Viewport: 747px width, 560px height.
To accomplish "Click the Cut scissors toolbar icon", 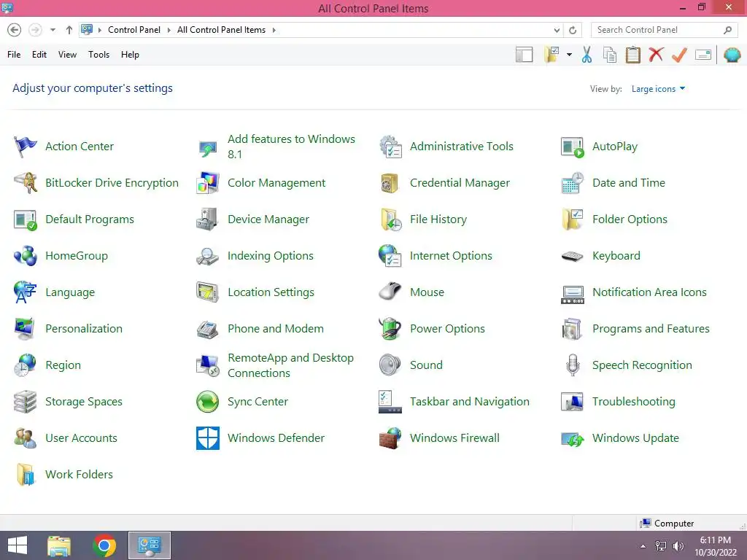I will (587, 55).
